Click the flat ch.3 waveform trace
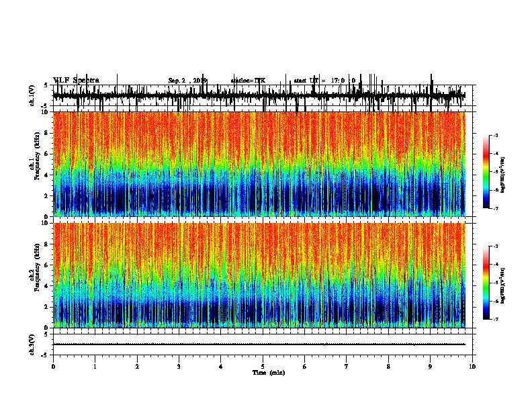This screenshot has height=411, width=532. click(x=259, y=345)
